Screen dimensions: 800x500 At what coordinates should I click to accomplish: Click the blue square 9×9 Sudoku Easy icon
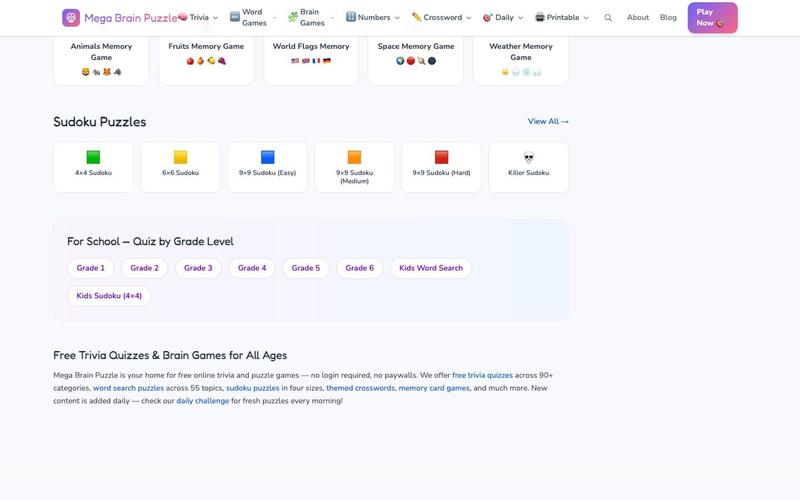coord(268,157)
